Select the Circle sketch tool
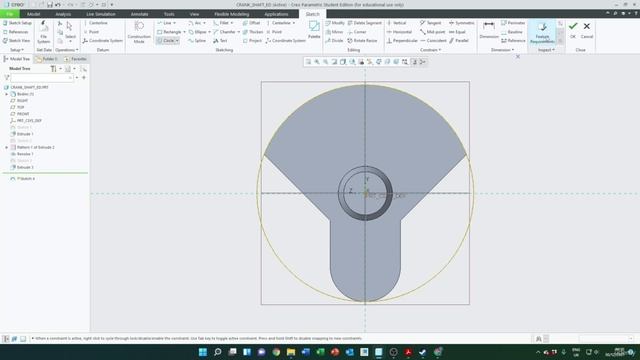Image resolution: width=640 pixels, height=360 pixels. tap(166, 41)
